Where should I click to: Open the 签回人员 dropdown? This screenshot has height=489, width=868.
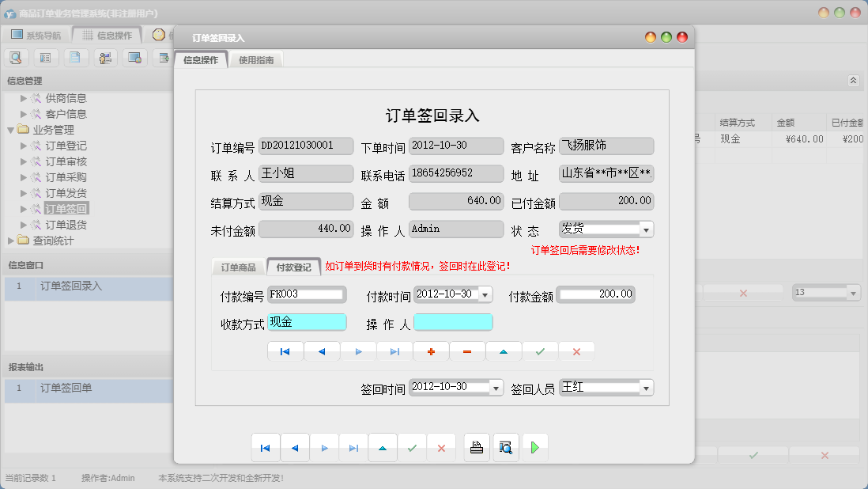coord(646,387)
